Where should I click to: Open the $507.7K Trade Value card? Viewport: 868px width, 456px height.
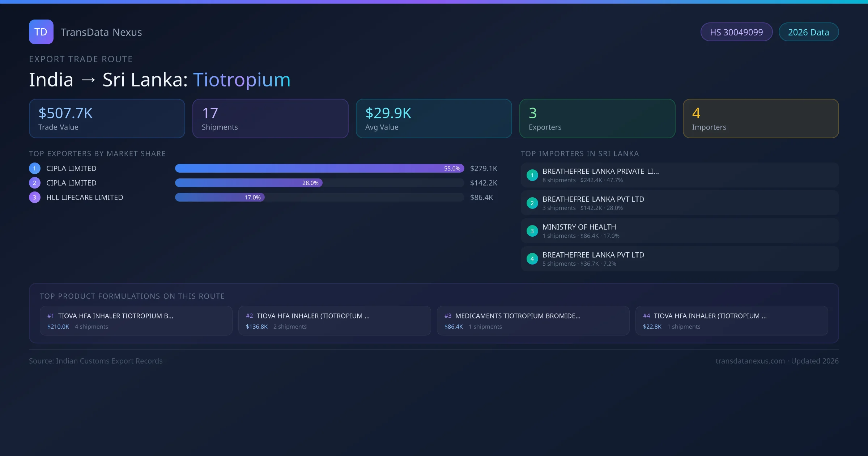click(x=107, y=119)
